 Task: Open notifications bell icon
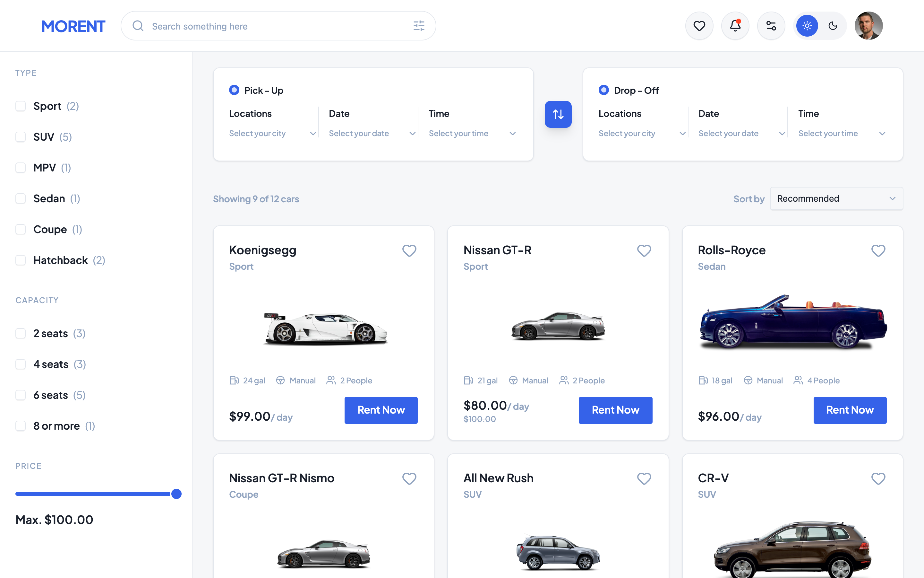click(x=735, y=26)
